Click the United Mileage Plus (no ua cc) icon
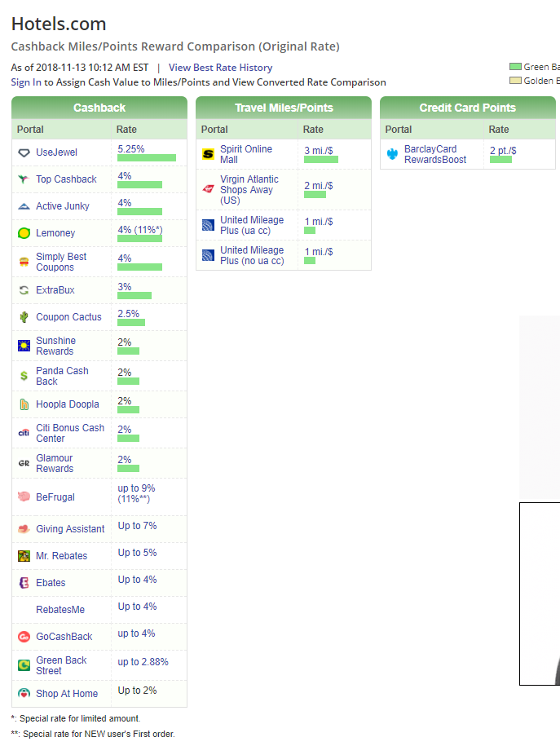This screenshot has width=560, height=746. tap(209, 255)
